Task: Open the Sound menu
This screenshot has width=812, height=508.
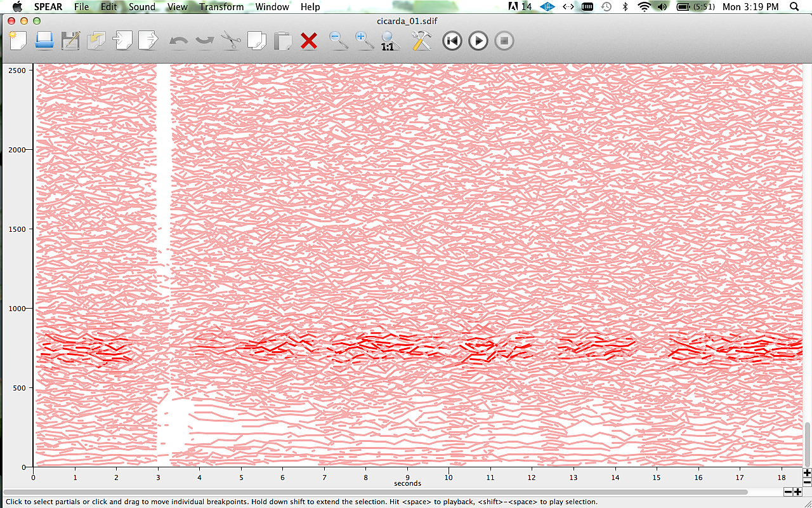Action: click(142, 7)
